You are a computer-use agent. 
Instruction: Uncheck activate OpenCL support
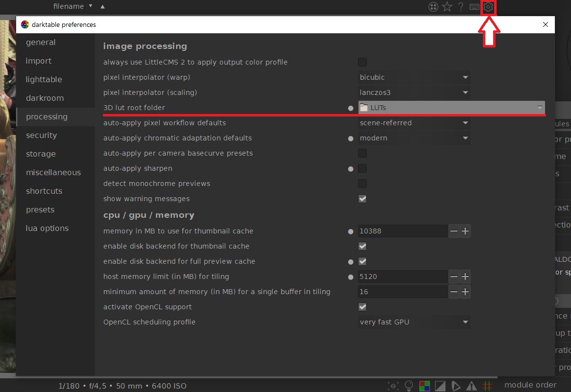362,307
